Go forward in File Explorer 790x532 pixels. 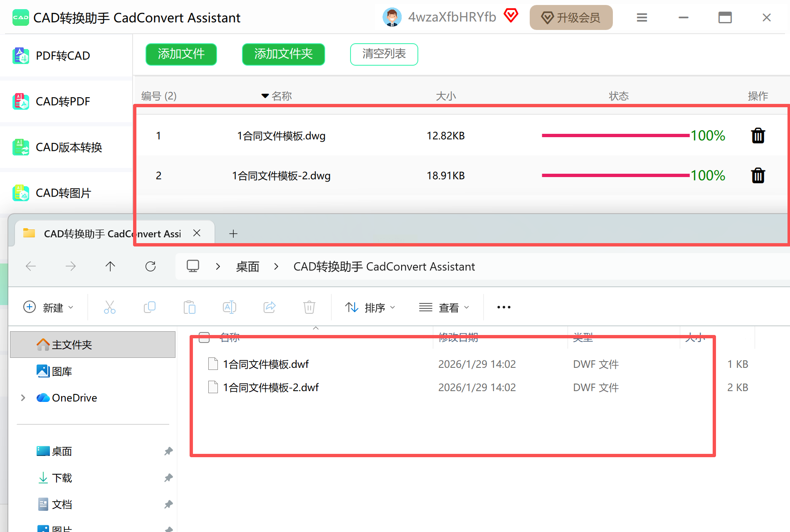click(x=71, y=266)
